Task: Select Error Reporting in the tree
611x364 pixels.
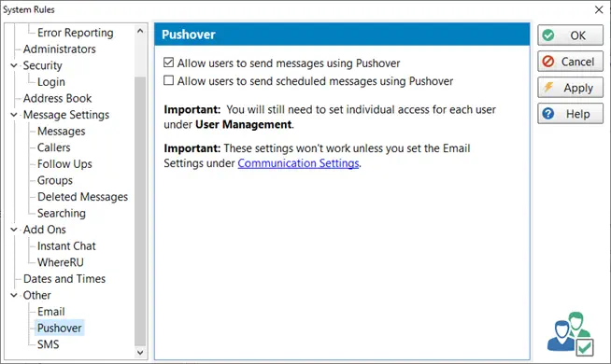Action: (x=75, y=33)
